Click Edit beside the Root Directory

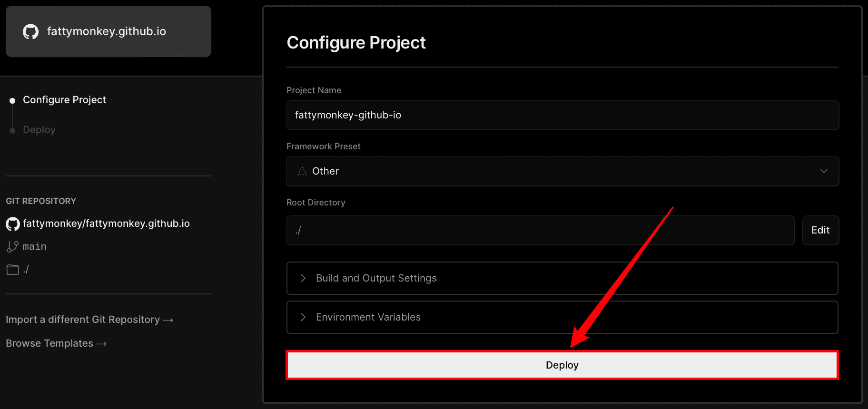click(820, 230)
